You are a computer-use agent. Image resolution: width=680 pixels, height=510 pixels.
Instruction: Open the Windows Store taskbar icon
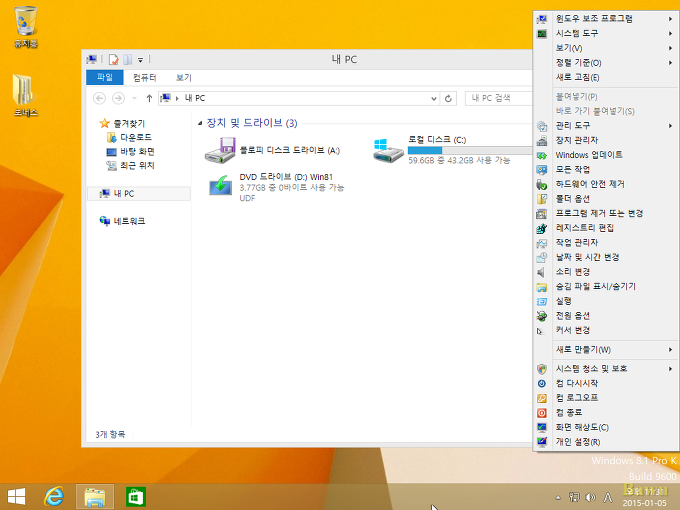[x=136, y=497]
